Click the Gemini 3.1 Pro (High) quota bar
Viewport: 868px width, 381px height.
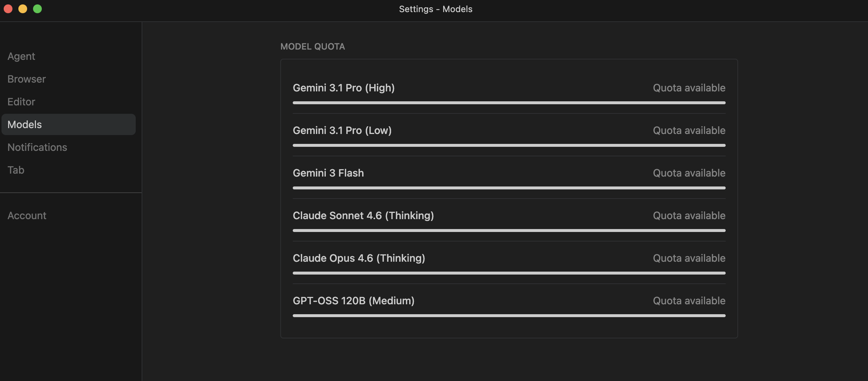[x=509, y=103]
